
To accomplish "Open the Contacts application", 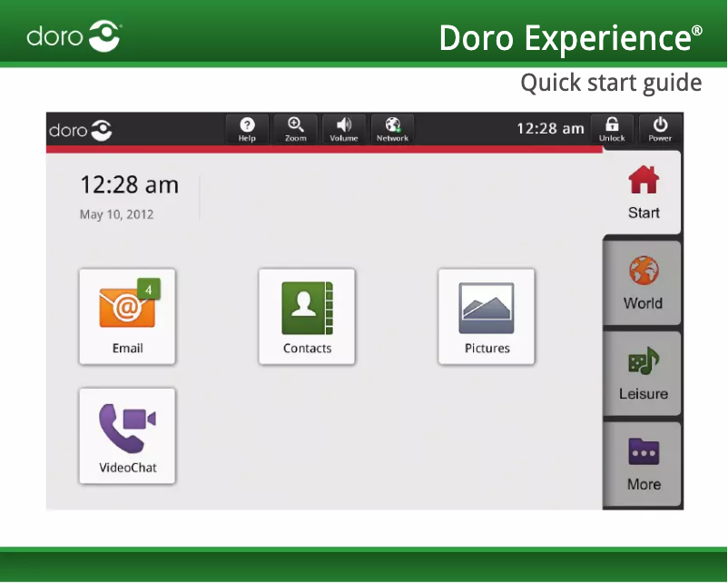I will click(307, 316).
